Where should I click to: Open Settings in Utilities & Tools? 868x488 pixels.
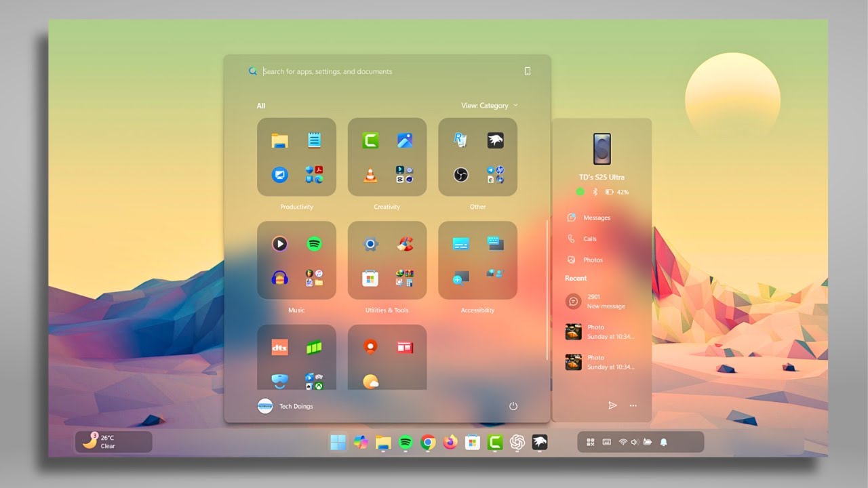tap(370, 244)
